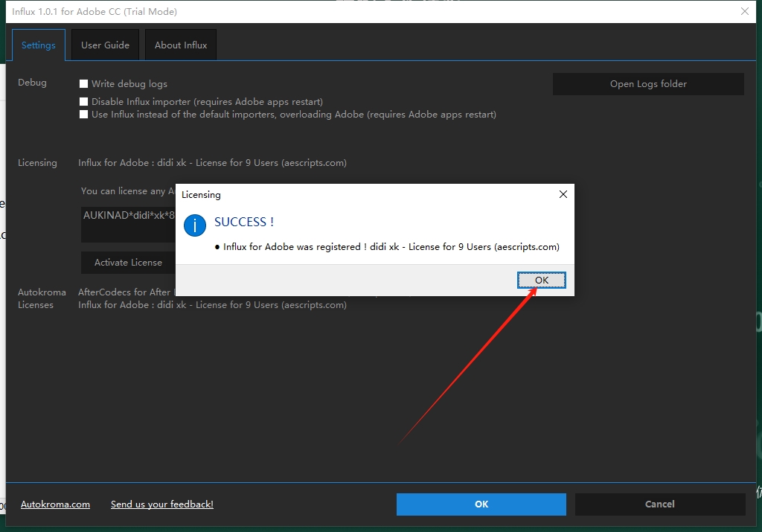762x532 pixels.
Task: Click the Licensing status line 'Influx for Adobe : didi xk'
Action: coord(212,163)
